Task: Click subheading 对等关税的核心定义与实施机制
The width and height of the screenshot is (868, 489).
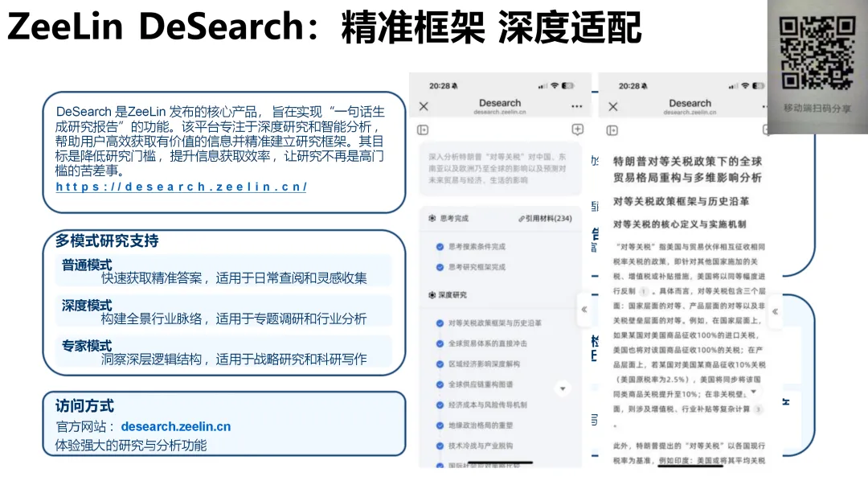Action: pyautogui.click(x=680, y=224)
